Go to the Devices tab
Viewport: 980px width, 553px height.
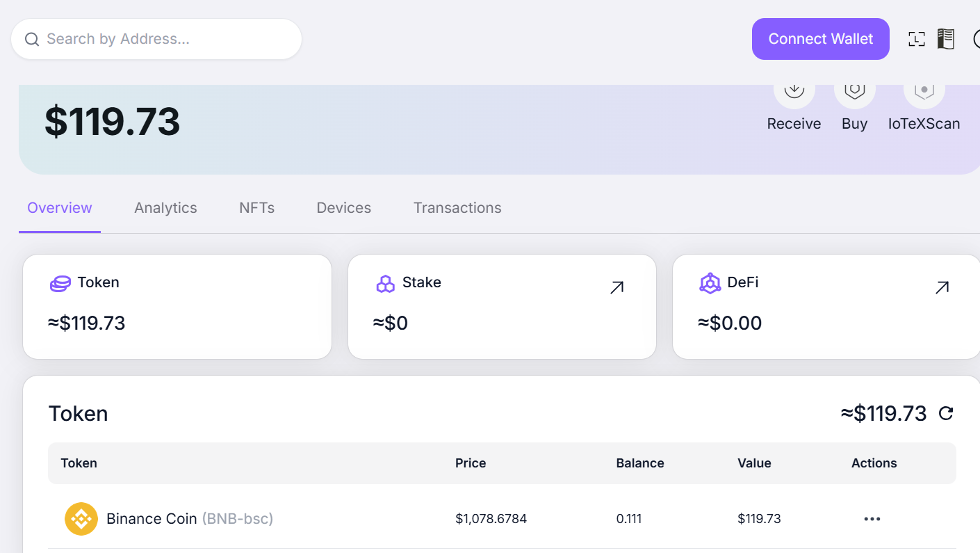[x=343, y=208]
